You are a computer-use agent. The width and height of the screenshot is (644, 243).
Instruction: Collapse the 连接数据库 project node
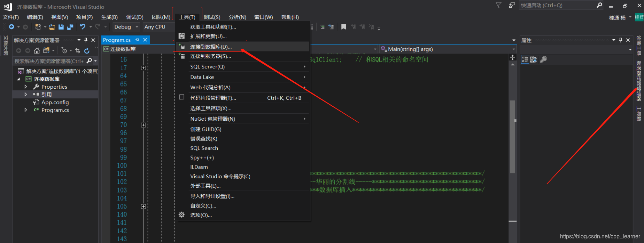[19, 79]
